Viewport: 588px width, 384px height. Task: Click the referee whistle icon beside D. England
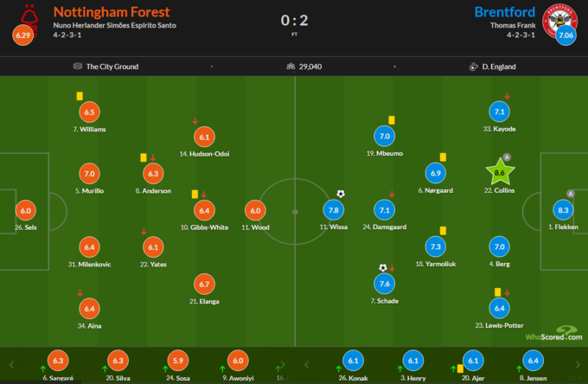tap(474, 67)
